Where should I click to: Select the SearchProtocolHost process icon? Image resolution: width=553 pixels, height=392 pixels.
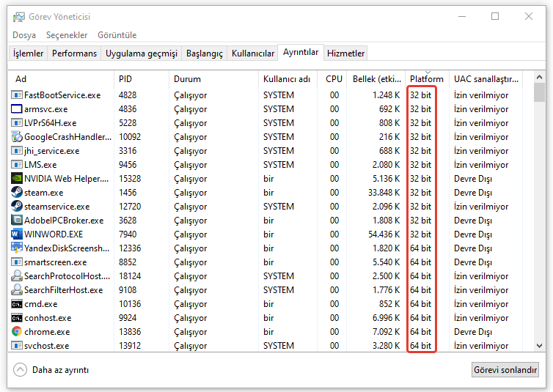click(x=17, y=276)
